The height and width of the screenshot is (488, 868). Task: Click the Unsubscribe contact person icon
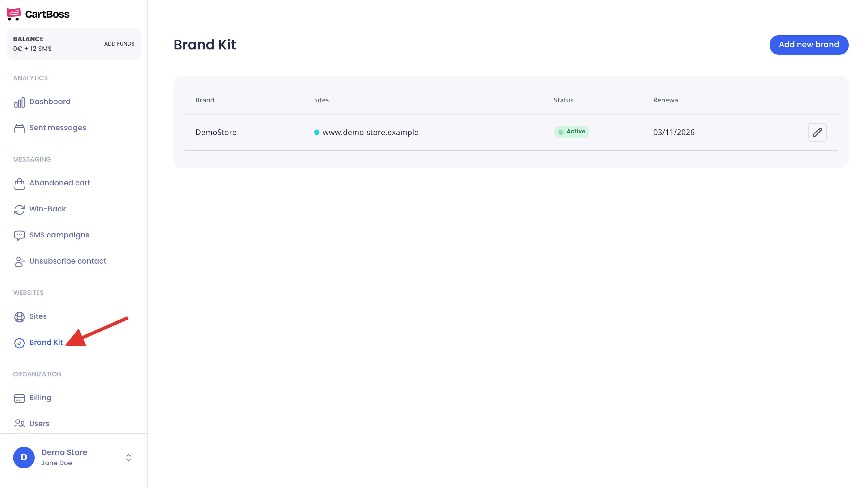coord(19,262)
